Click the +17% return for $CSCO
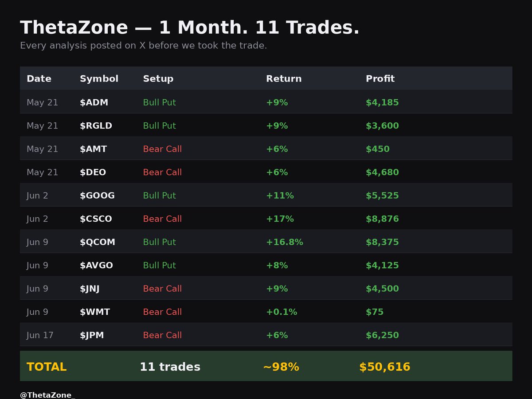The height and width of the screenshot is (399, 532). (280, 219)
